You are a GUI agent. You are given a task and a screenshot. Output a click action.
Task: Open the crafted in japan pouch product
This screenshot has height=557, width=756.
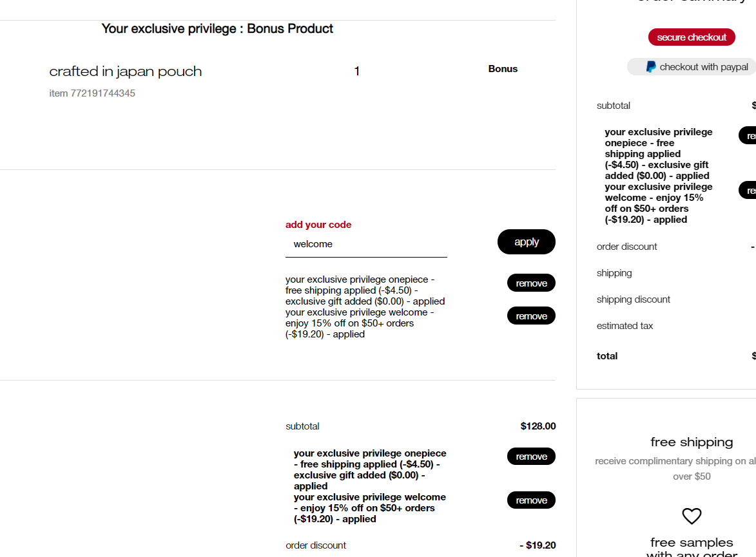[x=126, y=71]
